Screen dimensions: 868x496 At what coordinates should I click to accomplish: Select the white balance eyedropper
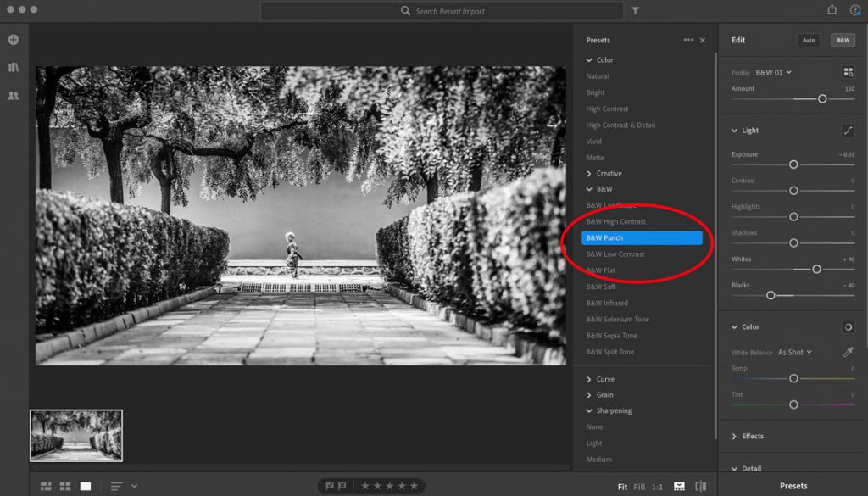(848, 352)
